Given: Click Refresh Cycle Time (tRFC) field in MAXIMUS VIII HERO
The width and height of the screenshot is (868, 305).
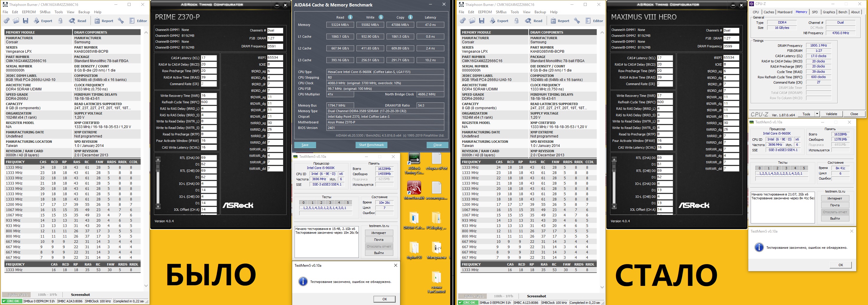Looking at the screenshot, I should [x=665, y=102].
